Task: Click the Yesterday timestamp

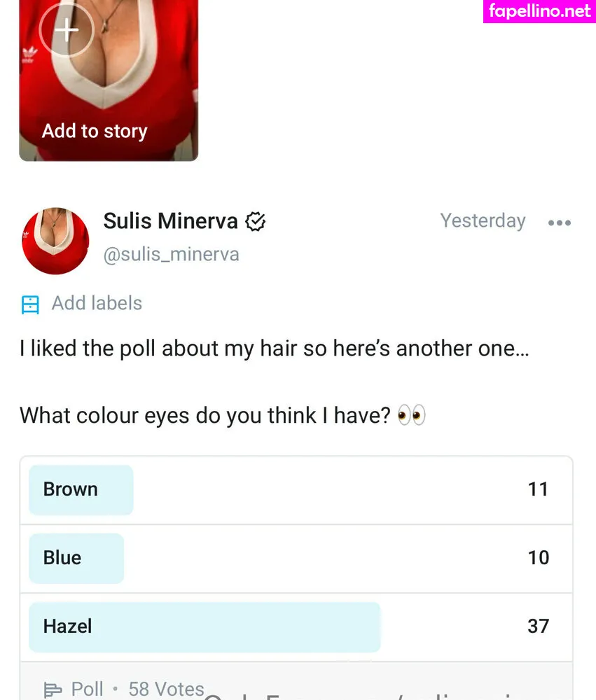Action: point(483,220)
